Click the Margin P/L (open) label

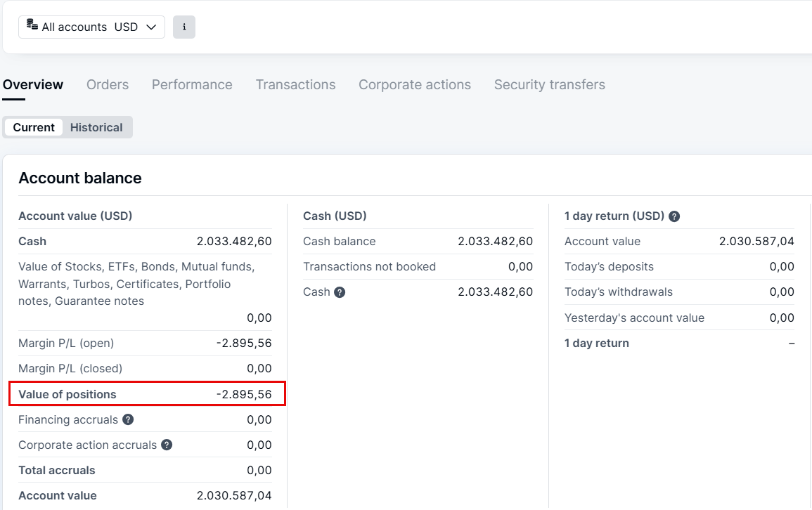[x=66, y=343]
